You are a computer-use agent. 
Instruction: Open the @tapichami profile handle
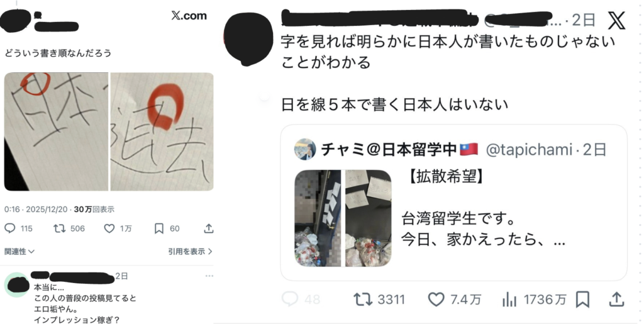[528, 150]
